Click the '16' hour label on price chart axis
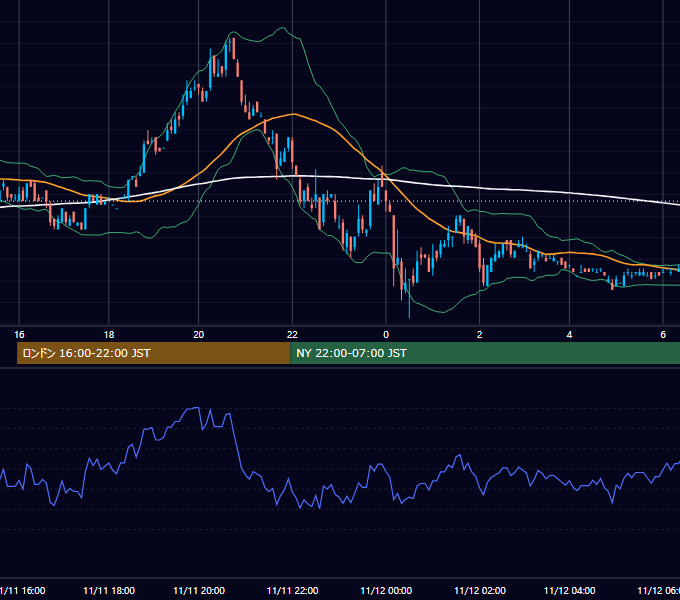 [19, 335]
